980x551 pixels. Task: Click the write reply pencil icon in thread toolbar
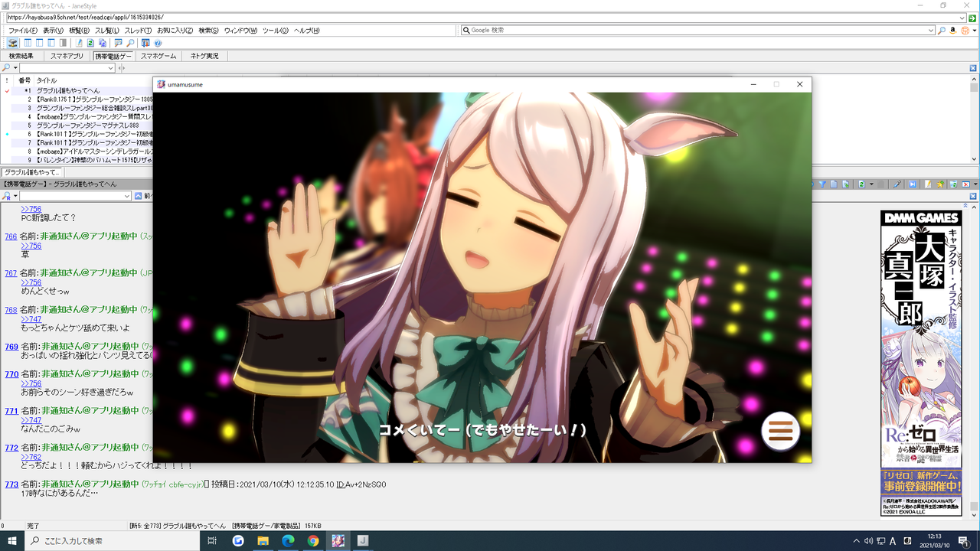click(x=928, y=184)
